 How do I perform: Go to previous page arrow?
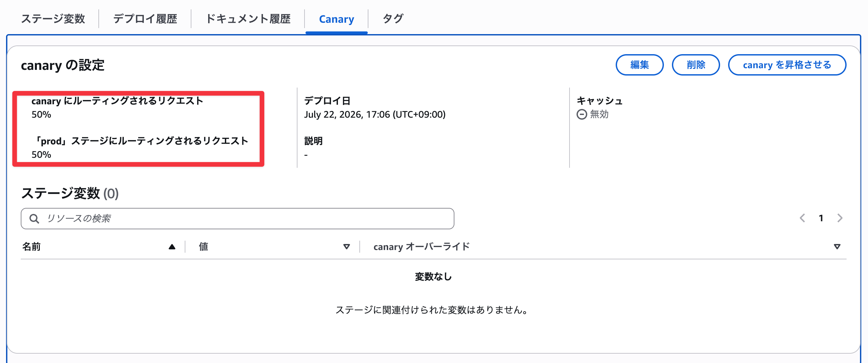802,218
